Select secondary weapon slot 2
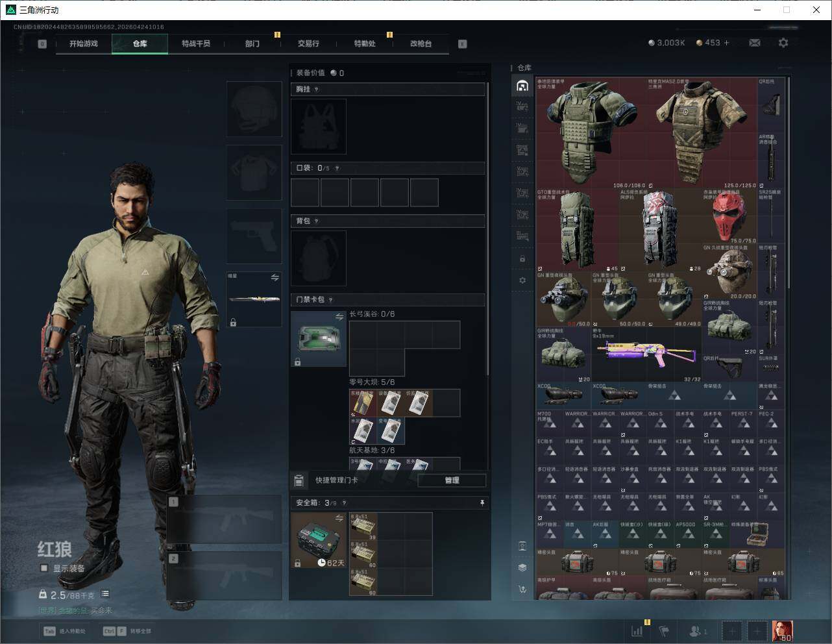The width and height of the screenshot is (832, 644). click(225, 576)
